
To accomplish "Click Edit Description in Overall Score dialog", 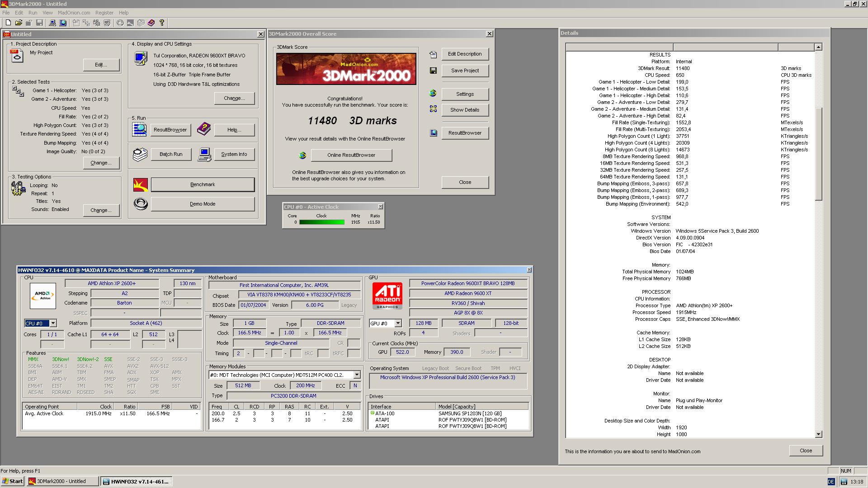I will [465, 54].
